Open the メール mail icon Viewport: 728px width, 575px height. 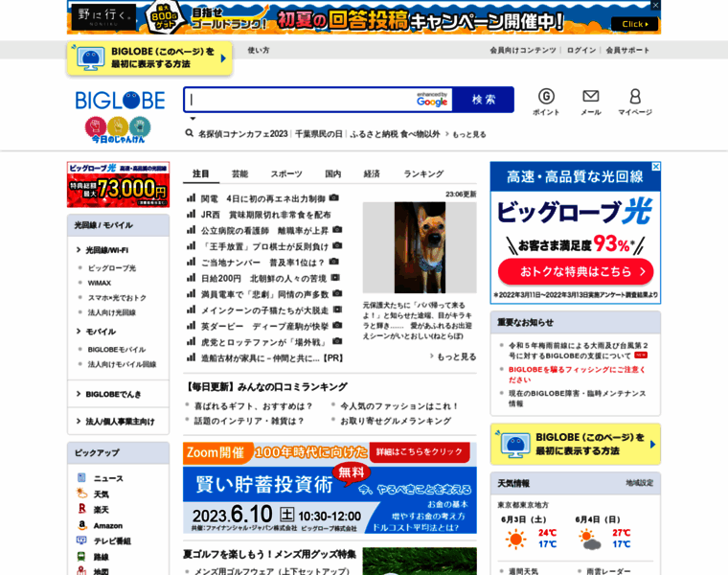[591, 102]
